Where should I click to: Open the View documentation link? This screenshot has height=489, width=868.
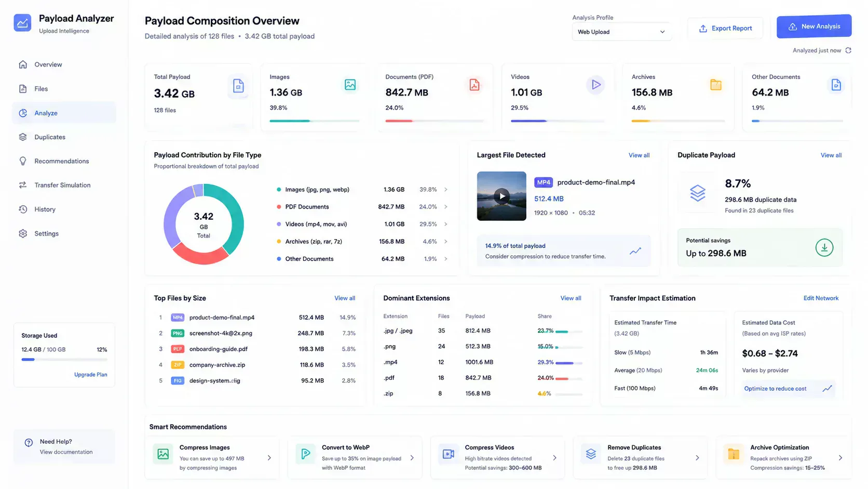pos(66,452)
